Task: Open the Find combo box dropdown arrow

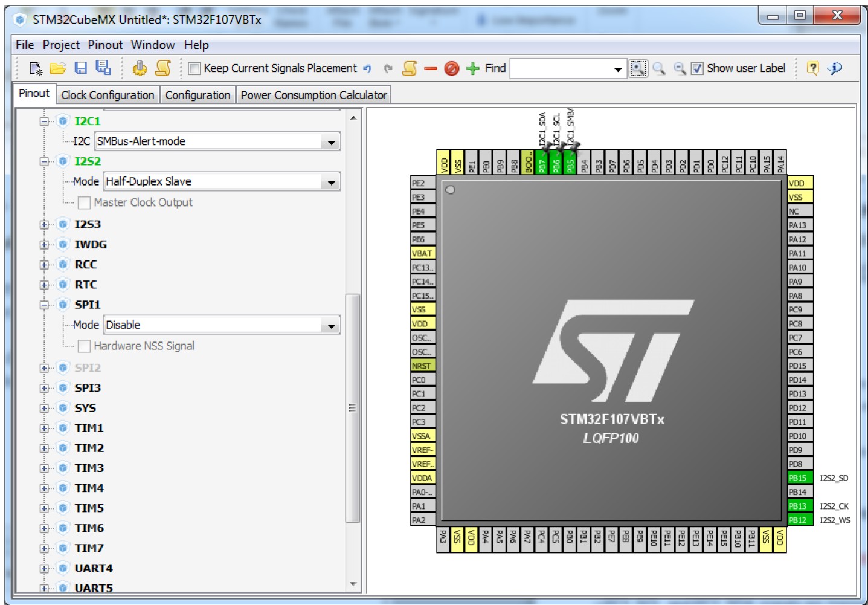Action: tap(617, 69)
